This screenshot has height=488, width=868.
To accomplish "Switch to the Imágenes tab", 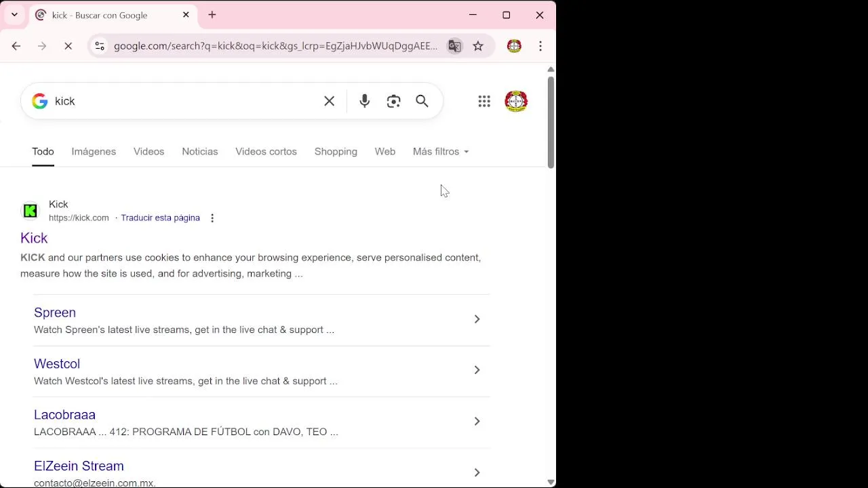I will pos(94,152).
